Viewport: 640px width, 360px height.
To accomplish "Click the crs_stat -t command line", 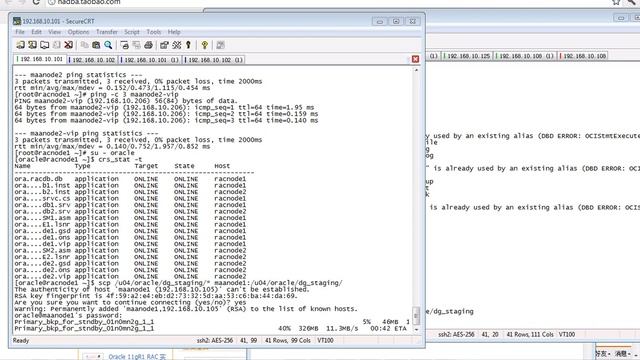I will (78, 159).
